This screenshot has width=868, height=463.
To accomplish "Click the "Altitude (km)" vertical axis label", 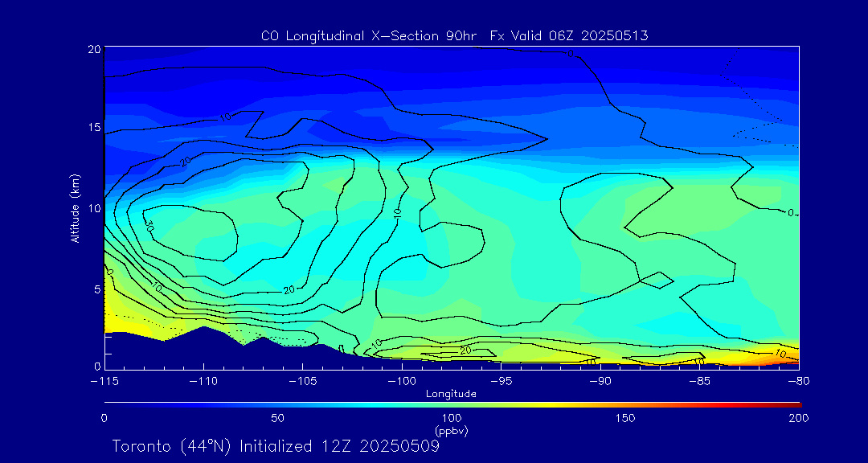I will tap(75, 208).
